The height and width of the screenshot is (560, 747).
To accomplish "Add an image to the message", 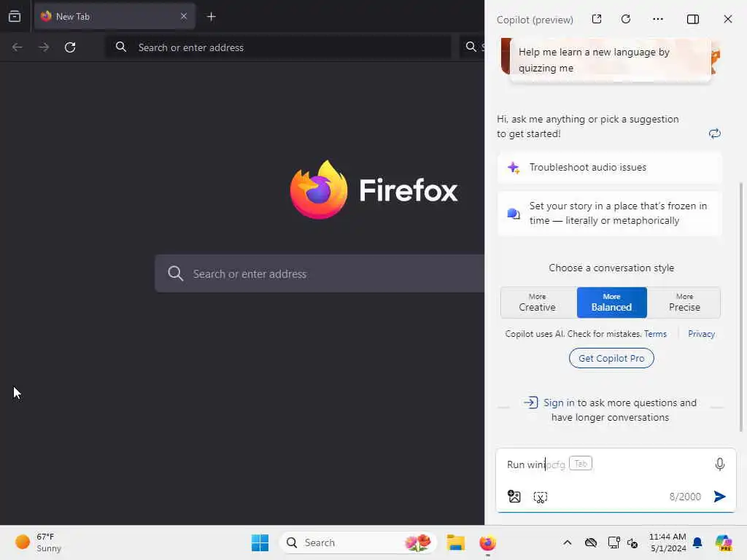I will pyautogui.click(x=514, y=497).
